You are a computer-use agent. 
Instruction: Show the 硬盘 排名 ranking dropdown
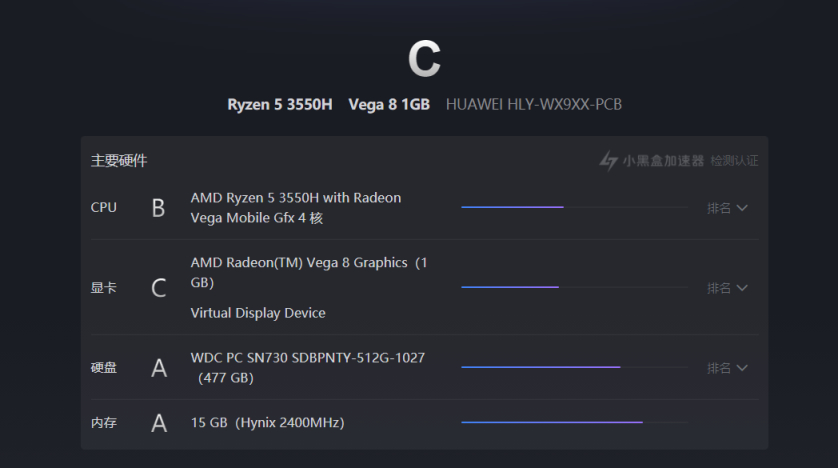coord(727,368)
